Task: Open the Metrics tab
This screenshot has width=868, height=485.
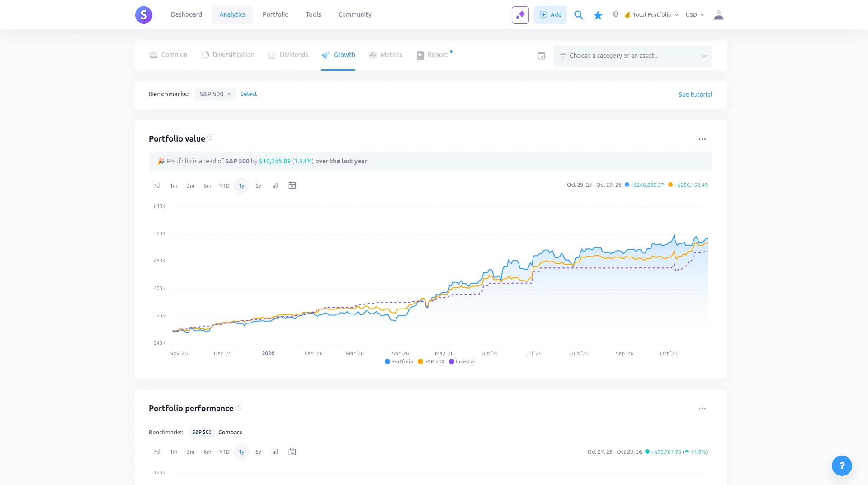Action: click(x=385, y=55)
